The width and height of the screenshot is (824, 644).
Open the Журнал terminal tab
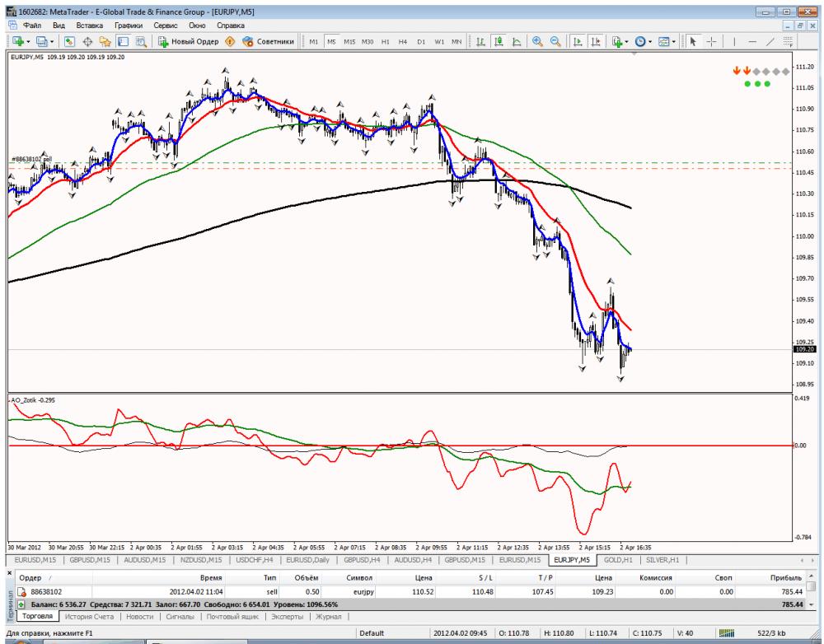(329, 616)
